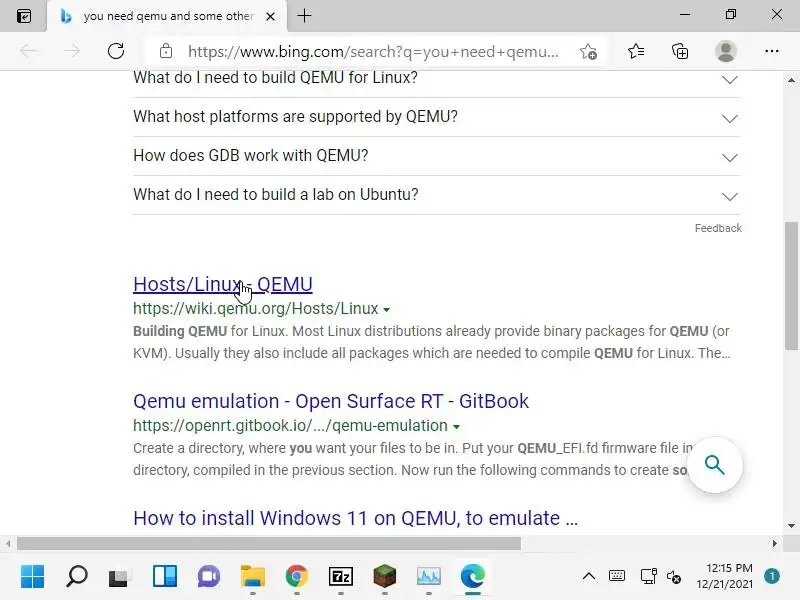This screenshot has height=600, width=800.
Task: Click the horizontal scroll left arrow
Action: [x=8, y=543]
